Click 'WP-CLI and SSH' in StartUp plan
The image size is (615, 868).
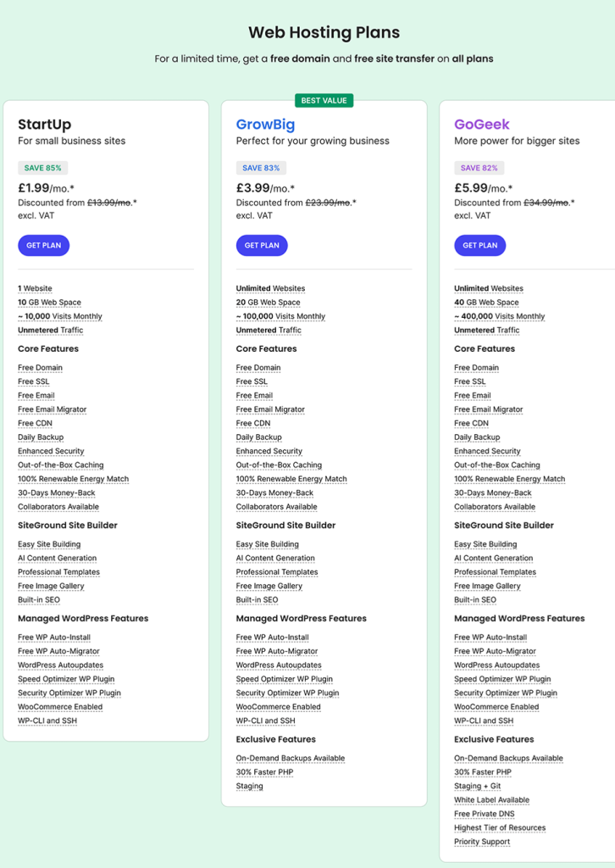click(x=47, y=721)
